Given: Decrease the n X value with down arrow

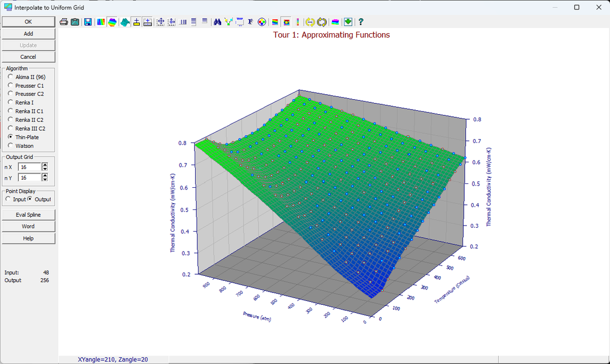Looking at the screenshot, I should [x=45, y=169].
